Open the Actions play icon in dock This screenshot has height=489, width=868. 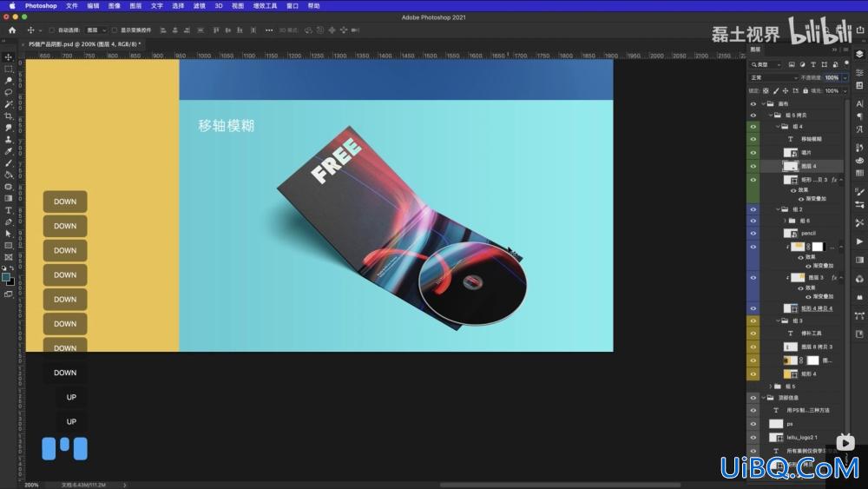click(x=859, y=241)
